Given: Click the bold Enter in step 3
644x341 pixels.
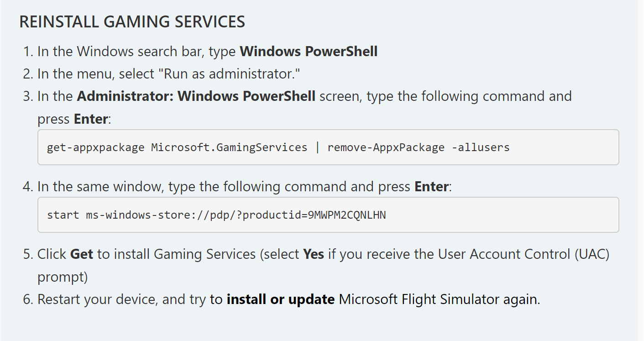Looking at the screenshot, I should pyautogui.click(x=91, y=119).
